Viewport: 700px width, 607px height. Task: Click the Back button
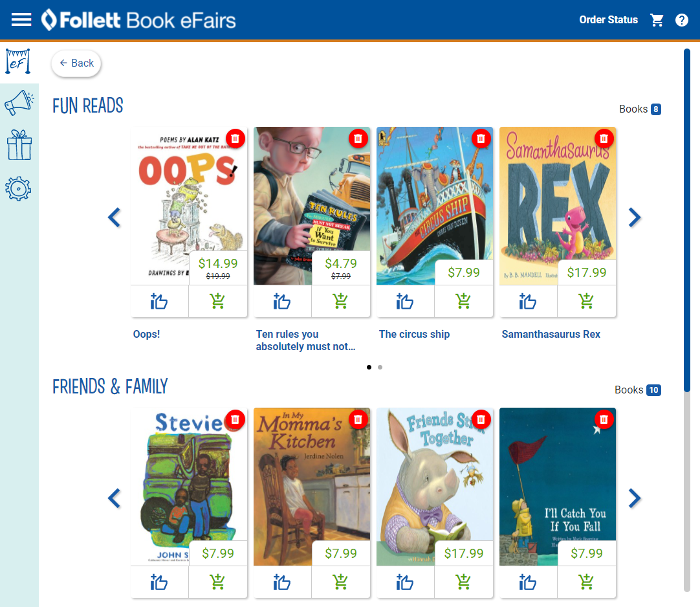click(x=76, y=63)
